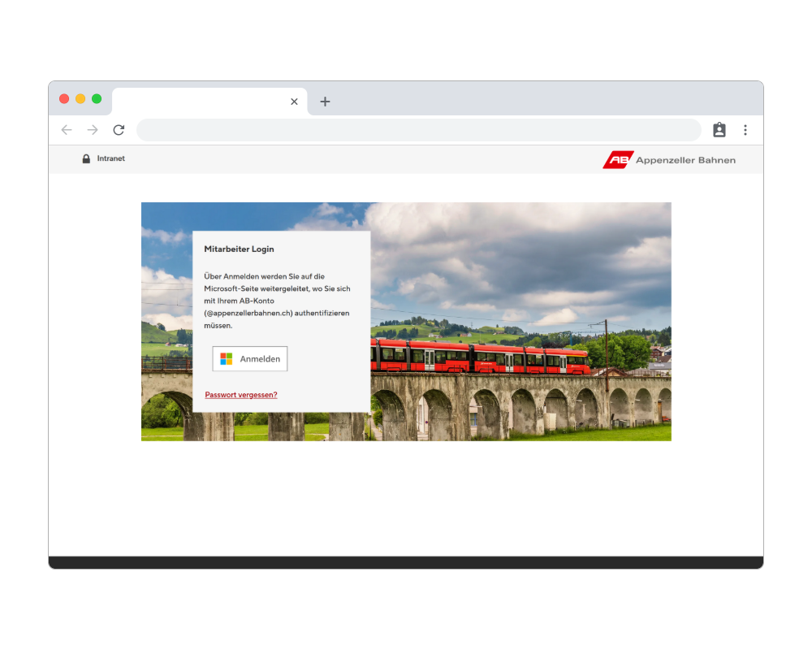
Task: Maximize window using the green button
Action: point(97,99)
